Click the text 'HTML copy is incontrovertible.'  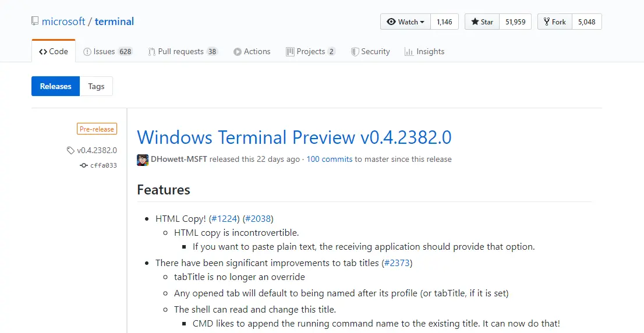coord(236,233)
